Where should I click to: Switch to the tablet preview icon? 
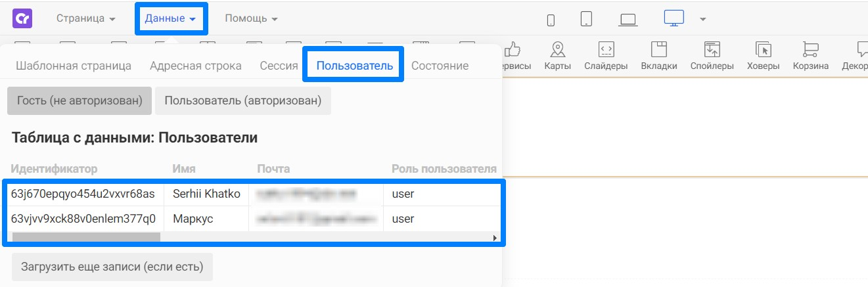pyautogui.click(x=587, y=19)
